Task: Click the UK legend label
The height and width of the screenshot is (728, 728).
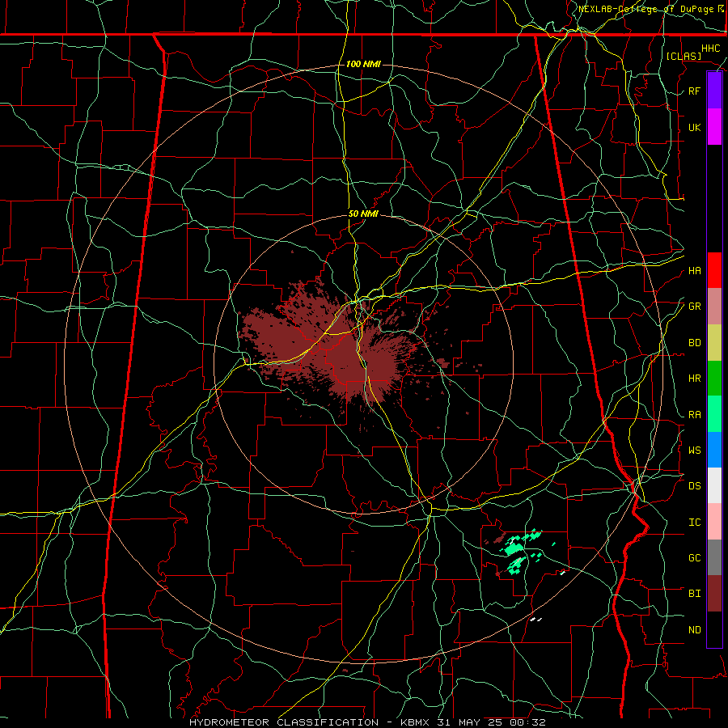Action: click(694, 127)
